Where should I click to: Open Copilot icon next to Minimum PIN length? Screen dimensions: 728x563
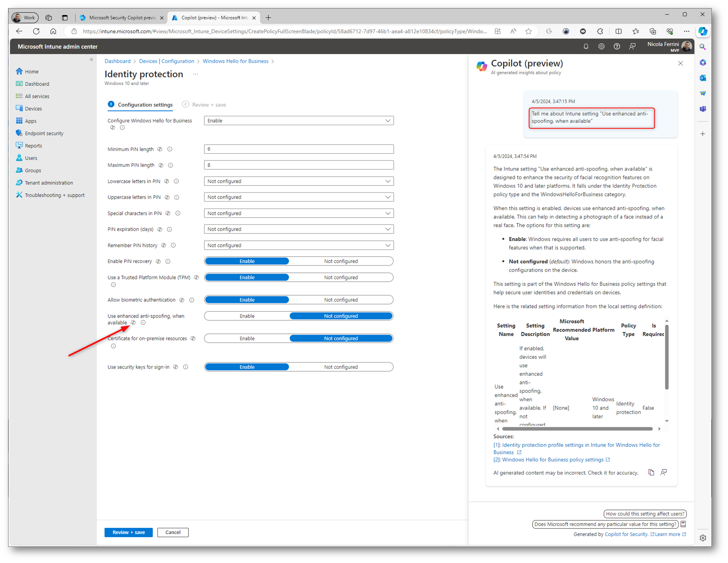tap(160, 149)
